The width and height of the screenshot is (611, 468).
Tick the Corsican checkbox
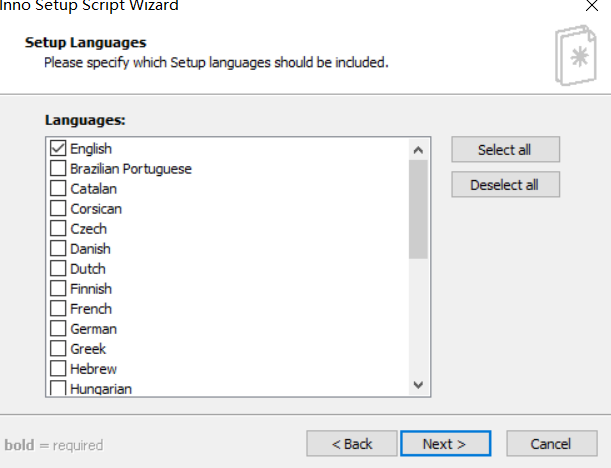(58, 208)
